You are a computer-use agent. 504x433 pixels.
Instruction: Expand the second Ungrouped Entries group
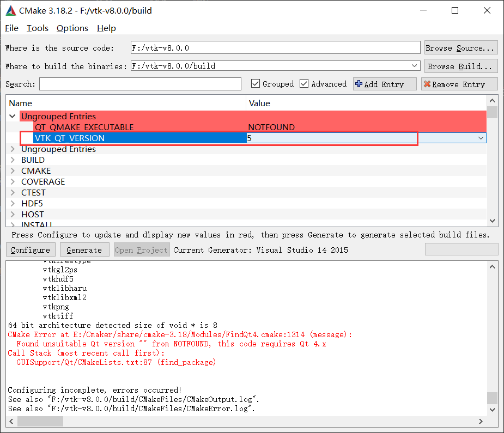click(x=13, y=149)
